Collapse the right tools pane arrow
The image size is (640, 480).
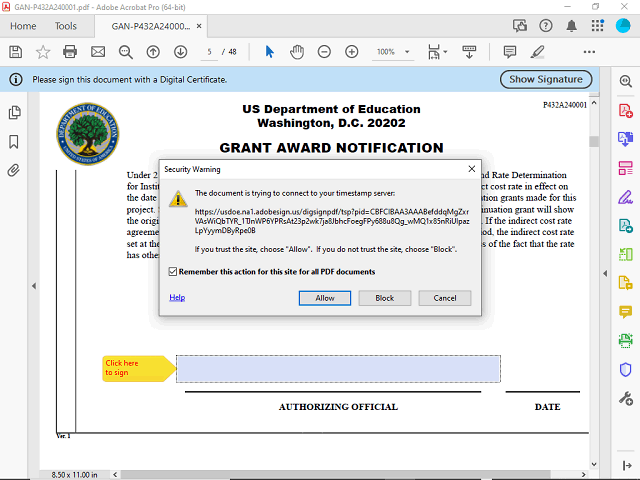coord(605,273)
